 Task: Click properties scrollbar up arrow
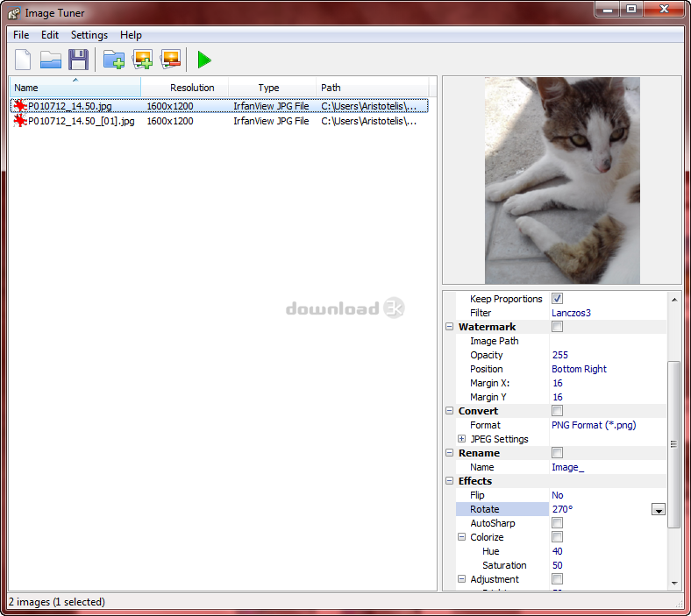674,300
